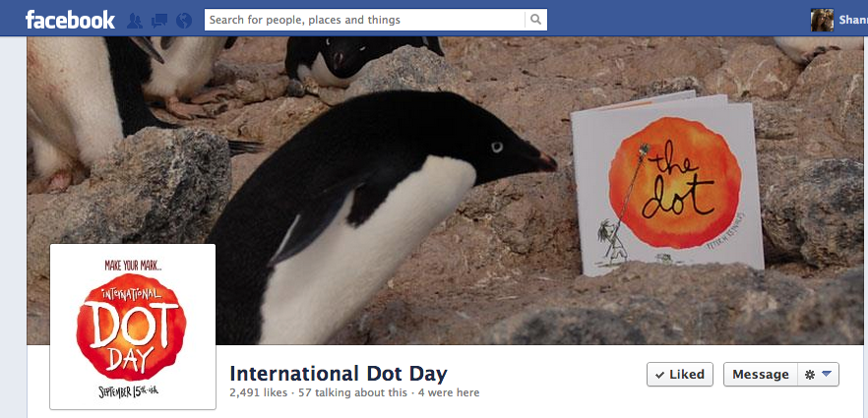The height and width of the screenshot is (418, 868).
Task: Click the Facebook logo
Action: tap(70, 21)
